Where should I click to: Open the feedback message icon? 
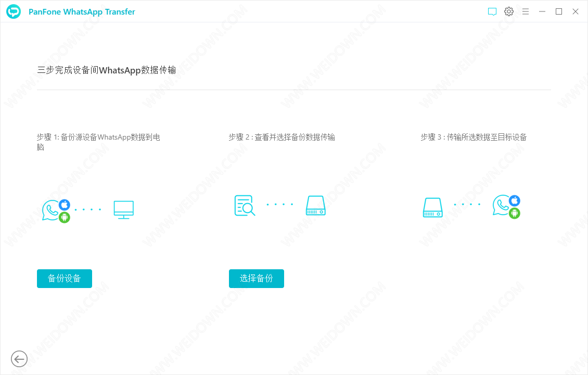492,11
